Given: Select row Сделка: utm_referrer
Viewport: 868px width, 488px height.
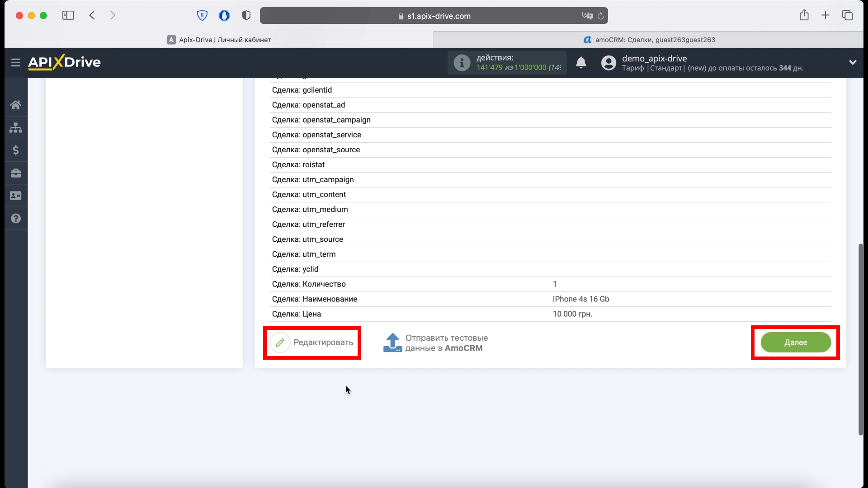Looking at the screenshot, I should click(550, 224).
